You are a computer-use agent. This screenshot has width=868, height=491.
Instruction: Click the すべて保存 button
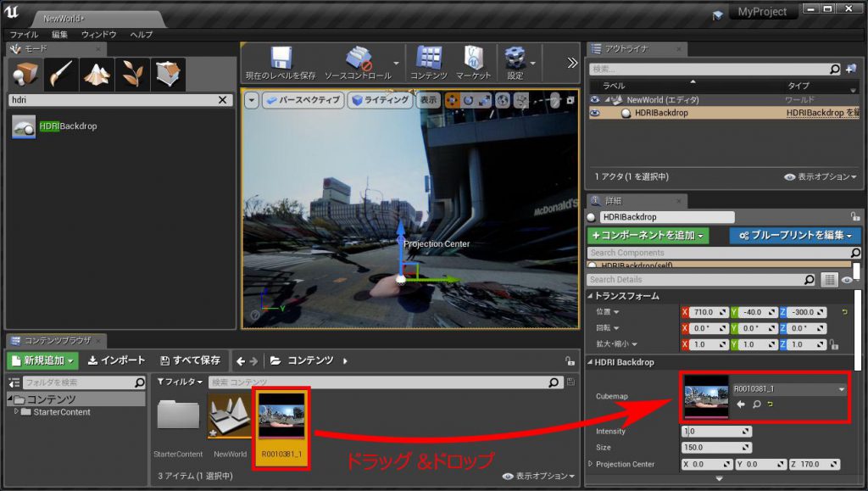(191, 360)
